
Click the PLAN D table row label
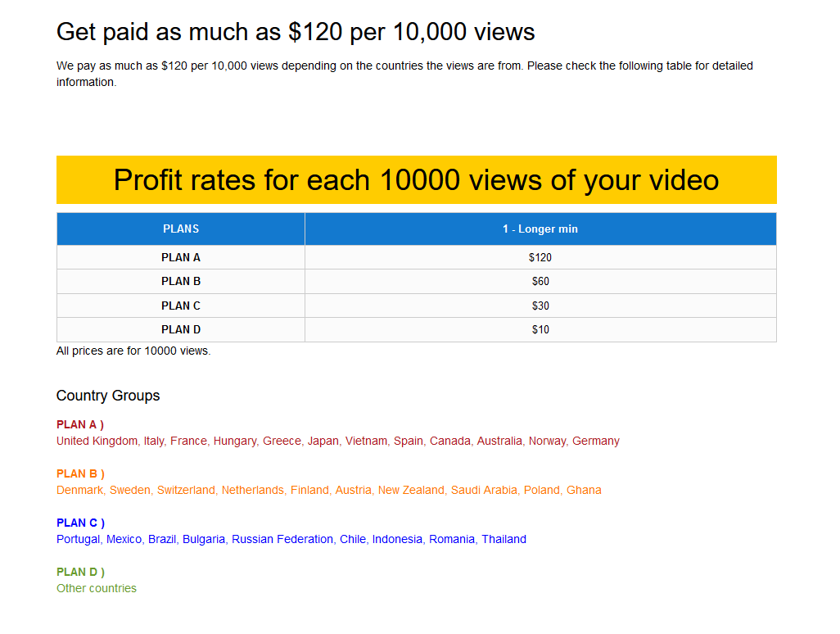point(181,329)
